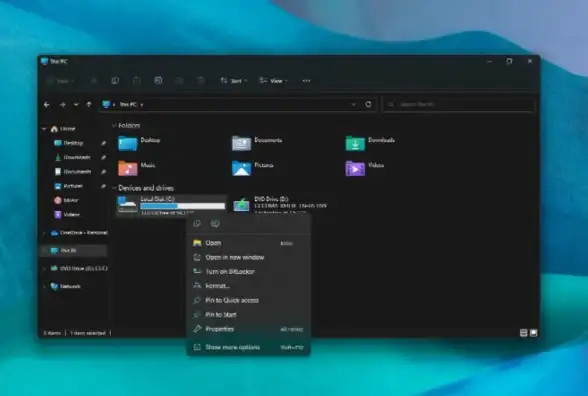
Task: Collapse the Folders section chevron
Action: pyautogui.click(x=114, y=125)
